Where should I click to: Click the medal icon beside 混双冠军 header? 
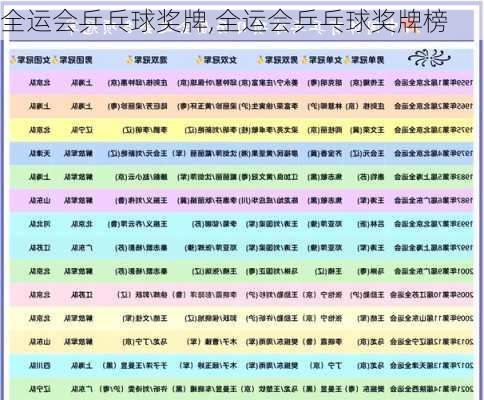(x=129, y=60)
